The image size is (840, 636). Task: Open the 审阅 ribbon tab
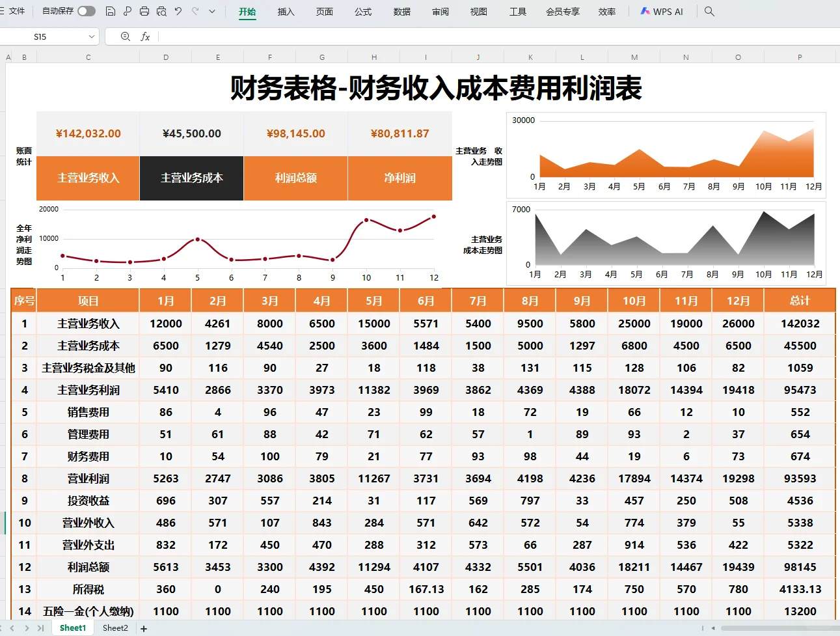pyautogui.click(x=440, y=12)
